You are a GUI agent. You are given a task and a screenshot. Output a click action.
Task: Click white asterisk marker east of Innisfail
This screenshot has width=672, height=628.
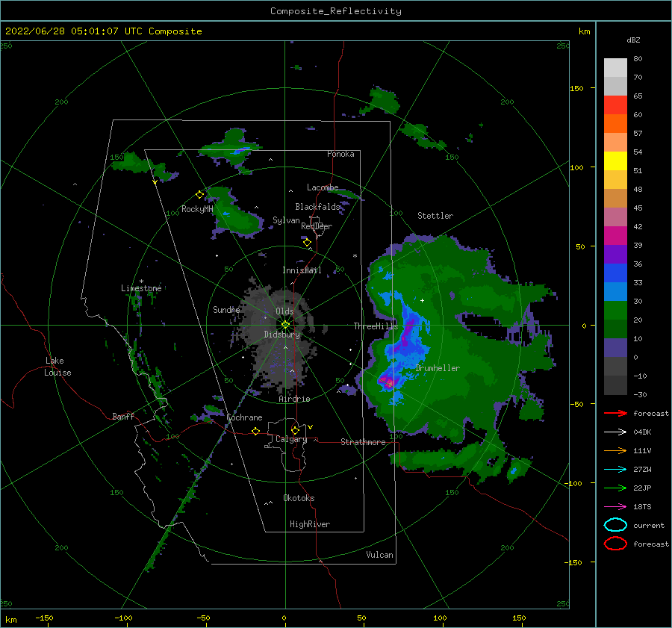tap(355, 256)
